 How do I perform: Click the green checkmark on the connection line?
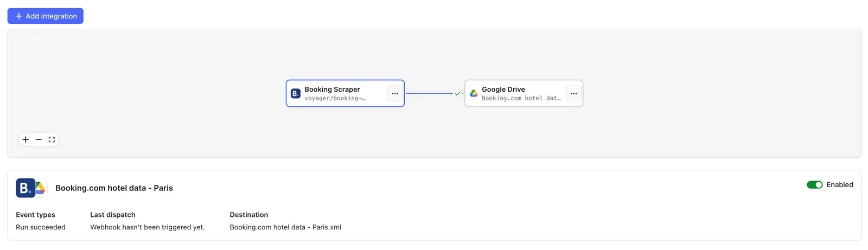point(457,93)
